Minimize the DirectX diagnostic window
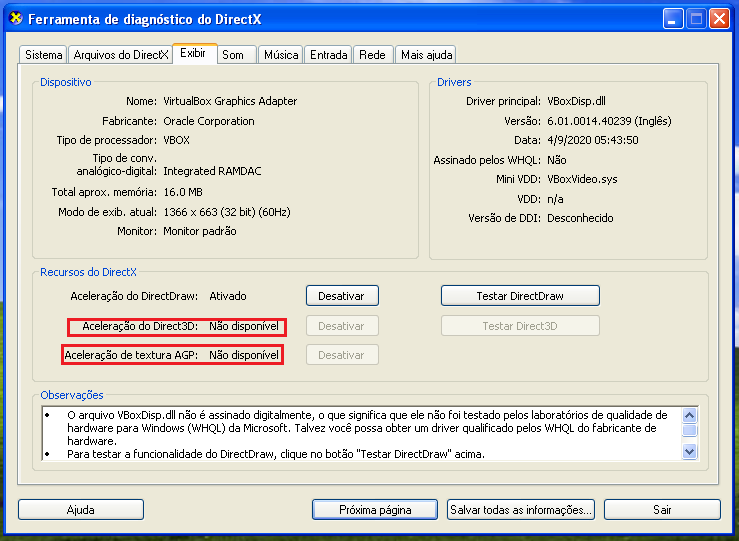739x541 pixels. tap(673, 19)
